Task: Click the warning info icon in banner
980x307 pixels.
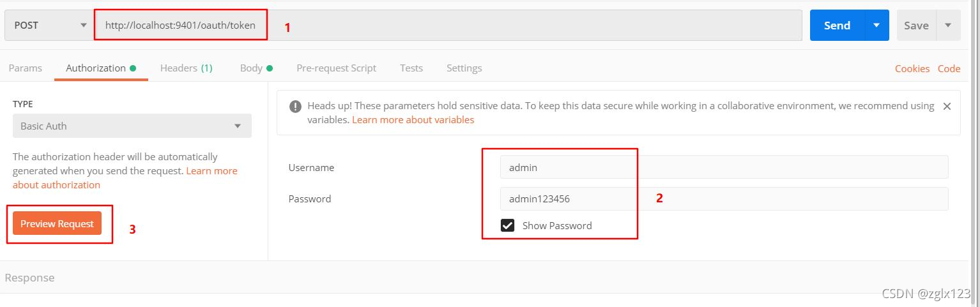Action: pyautogui.click(x=295, y=107)
